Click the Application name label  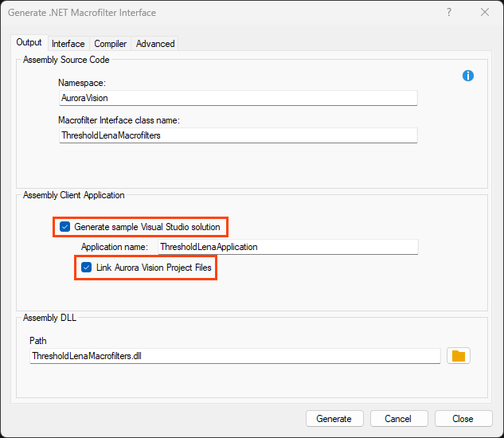115,247
